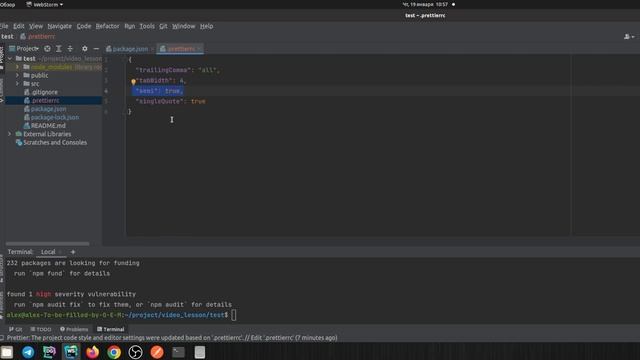The width and height of the screenshot is (640, 360).
Task: Open Files app from the dock
Action: (x=7, y=352)
